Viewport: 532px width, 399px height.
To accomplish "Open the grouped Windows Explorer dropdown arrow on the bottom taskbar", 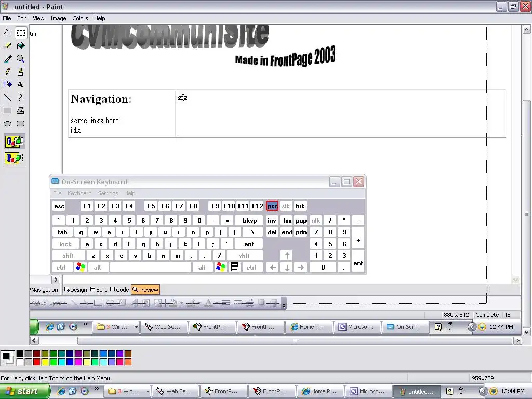I will point(147,392).
